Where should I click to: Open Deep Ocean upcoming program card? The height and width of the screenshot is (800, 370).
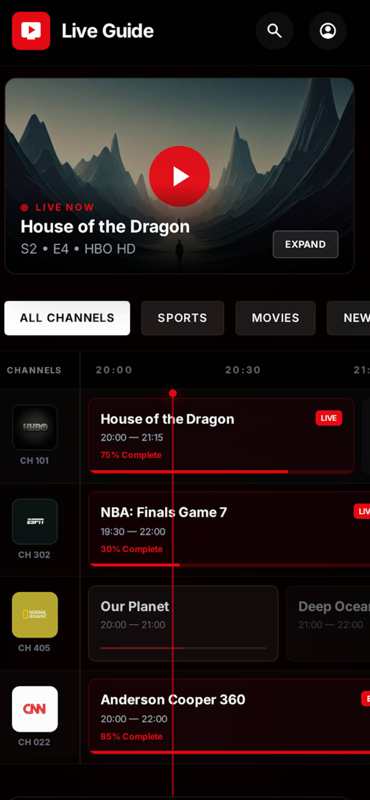click(x=328, y=623)
